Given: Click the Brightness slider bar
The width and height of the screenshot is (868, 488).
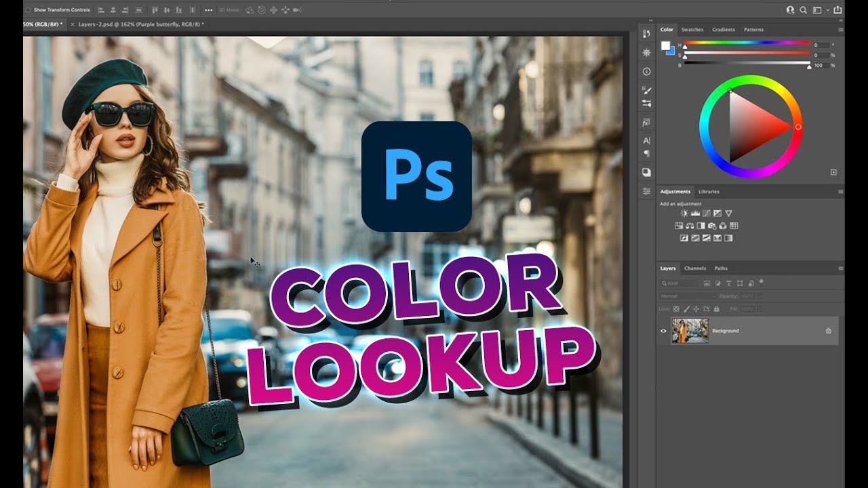Looking at the screenshot, I should pyautogui.click(x=747, y=63).
